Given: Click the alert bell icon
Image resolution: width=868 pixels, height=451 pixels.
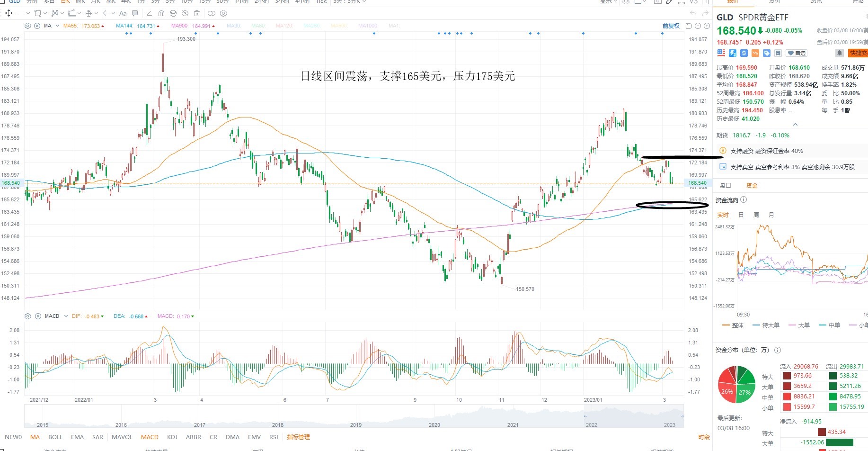Looking at the screenshot, I should coord(840,53).
